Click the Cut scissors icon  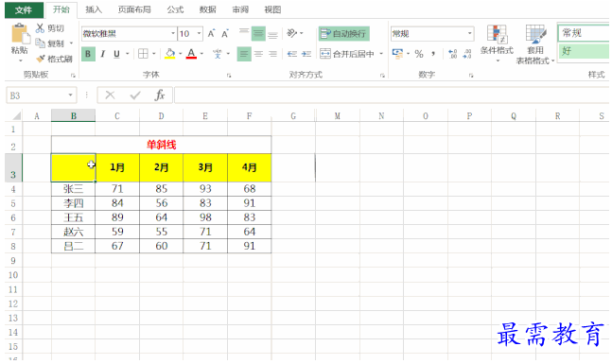point(40,28)
